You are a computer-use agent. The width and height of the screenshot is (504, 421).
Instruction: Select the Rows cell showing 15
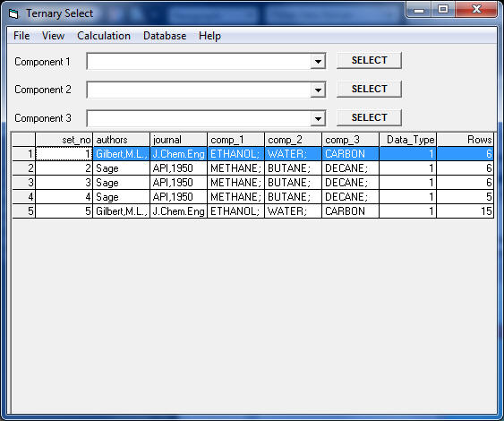pyautogui.click(x=465, y=211)
